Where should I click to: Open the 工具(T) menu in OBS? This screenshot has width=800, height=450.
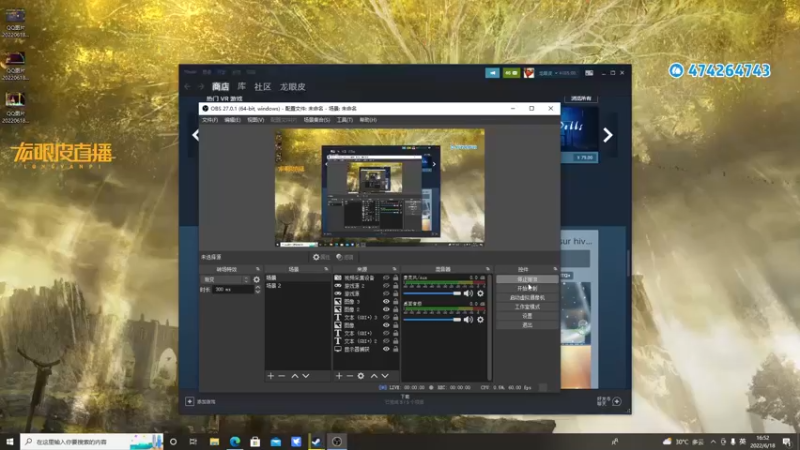click(x=345, y=120)
